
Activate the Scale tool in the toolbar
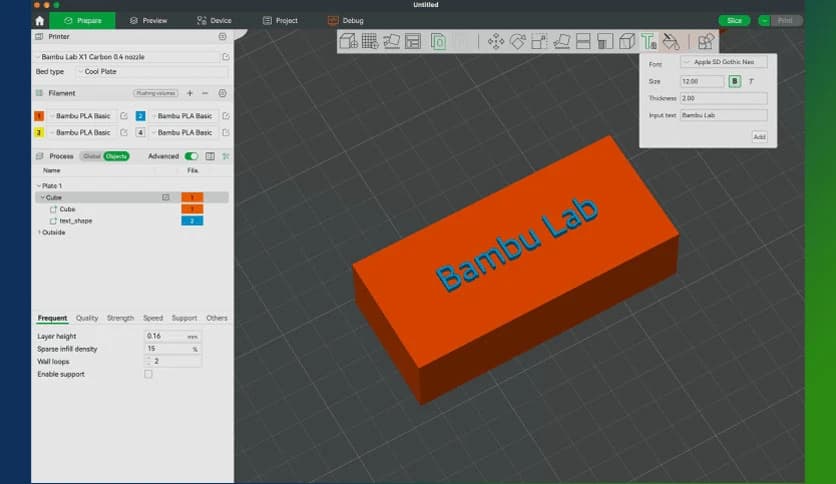[x=539, y=41]
